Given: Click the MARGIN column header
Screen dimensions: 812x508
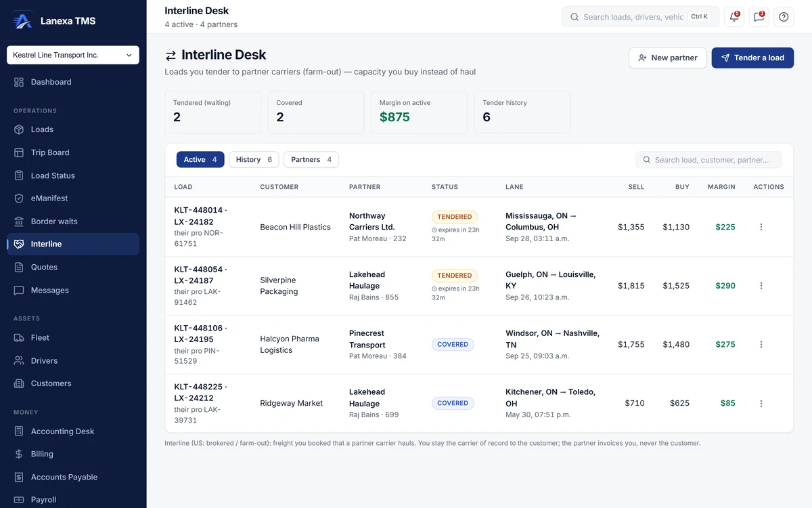Looking at the screenshot, I should pos(721,187).
